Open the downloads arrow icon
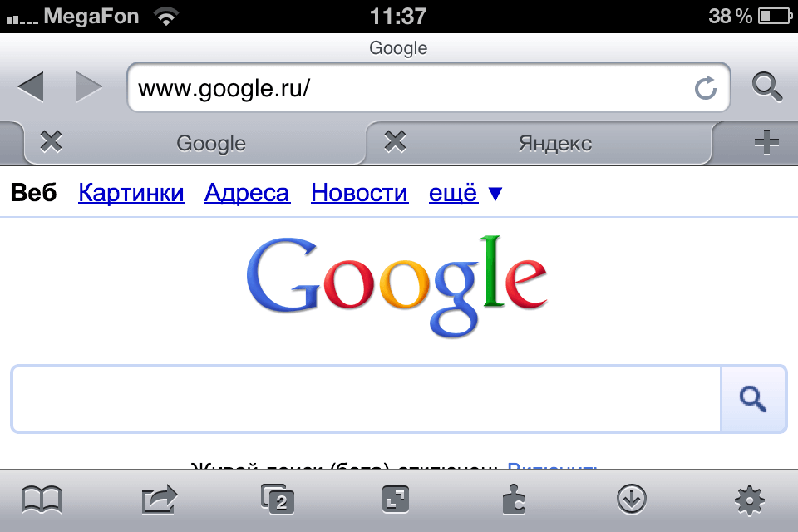Image resolution: width=798 pixels, height=532 pixels. (632, 500)
